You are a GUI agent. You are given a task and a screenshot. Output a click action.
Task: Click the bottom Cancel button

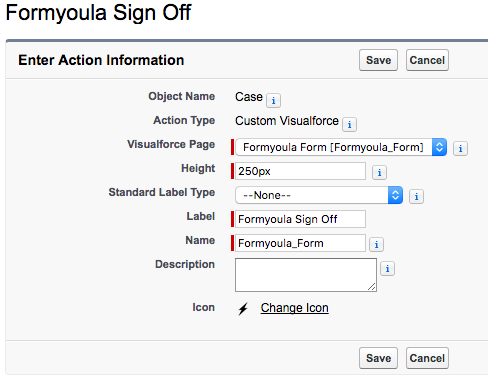(x=427, y=358)
